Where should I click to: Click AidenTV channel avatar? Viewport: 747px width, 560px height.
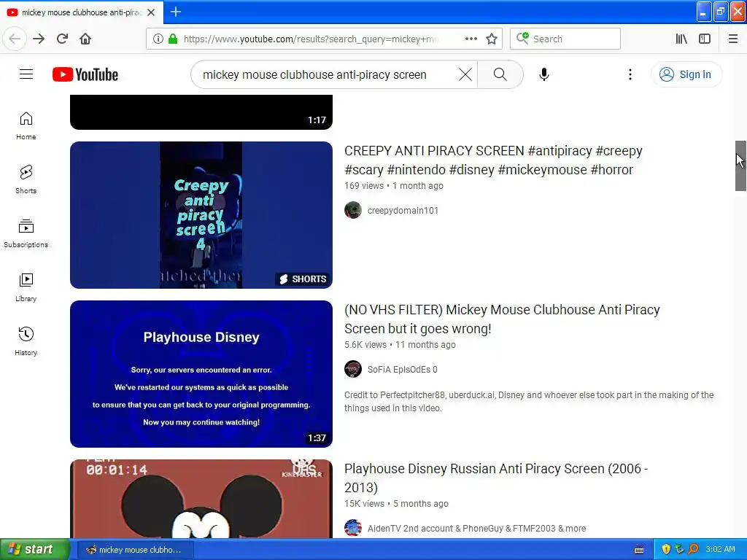353,528
